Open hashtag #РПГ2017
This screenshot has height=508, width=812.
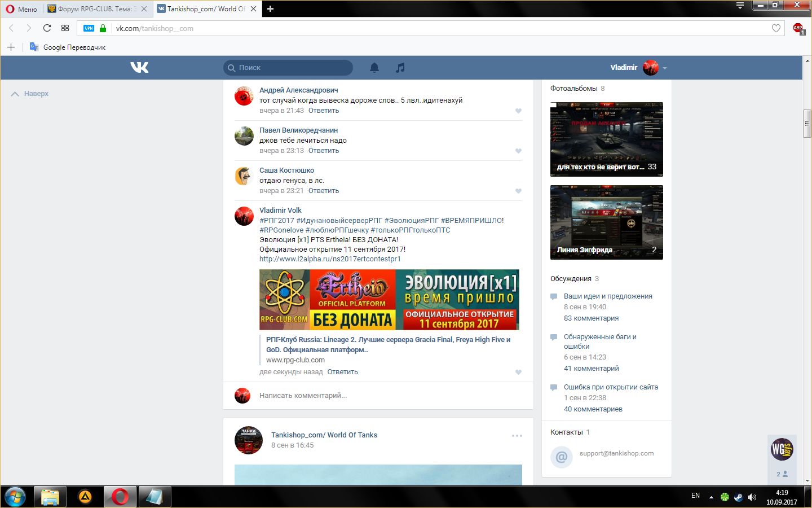(277, 221)
